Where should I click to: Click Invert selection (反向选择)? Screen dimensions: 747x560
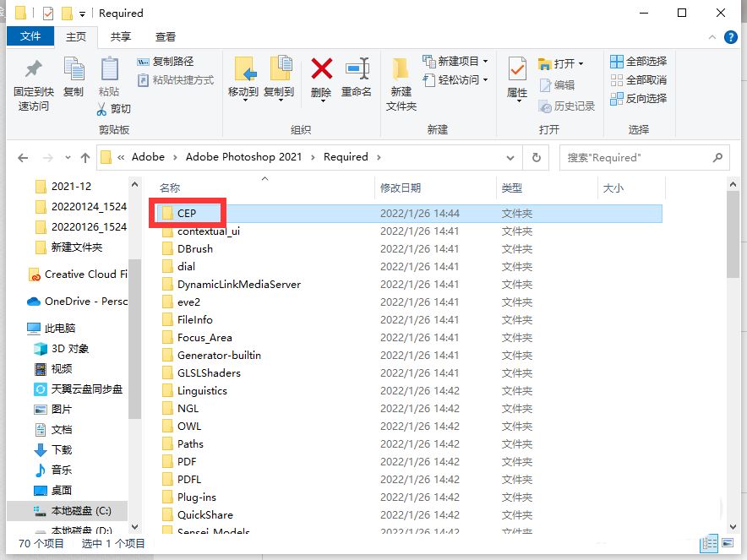638,99
